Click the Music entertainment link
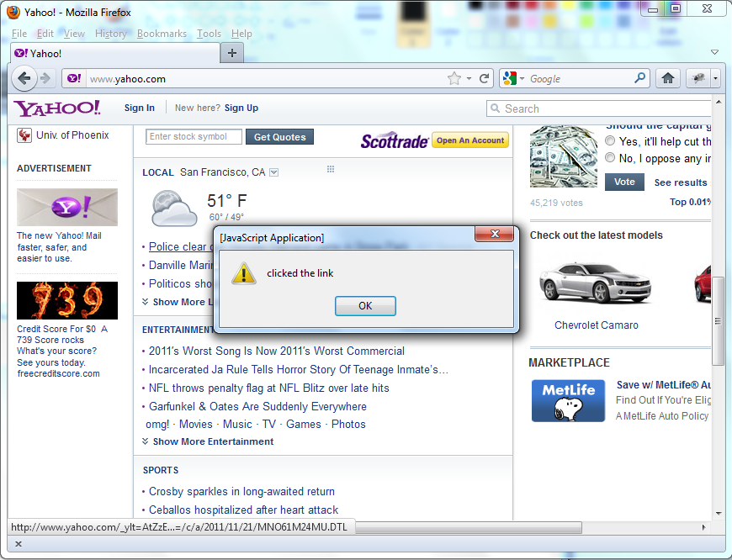Viewport: 732px width, 560px height. coord(237,424)
